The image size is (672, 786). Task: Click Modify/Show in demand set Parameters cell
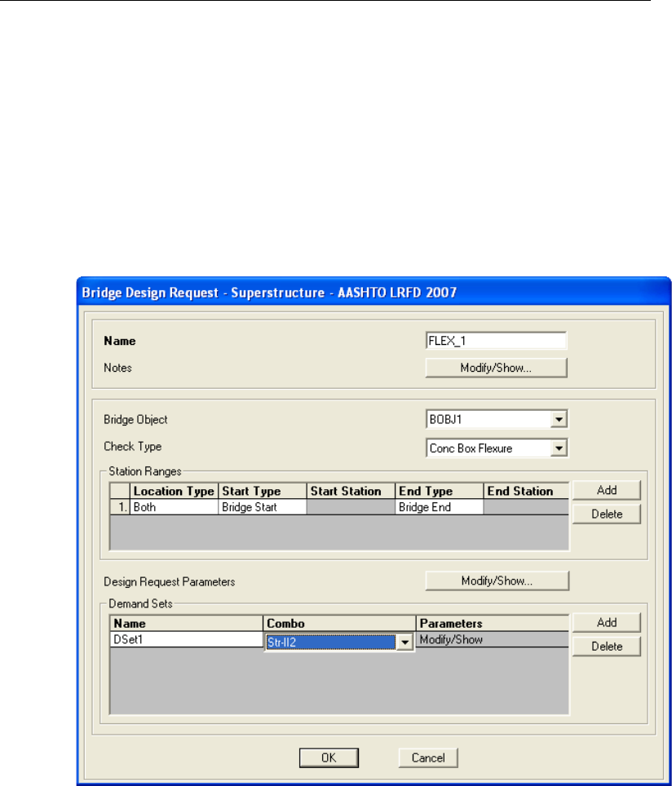493,639
